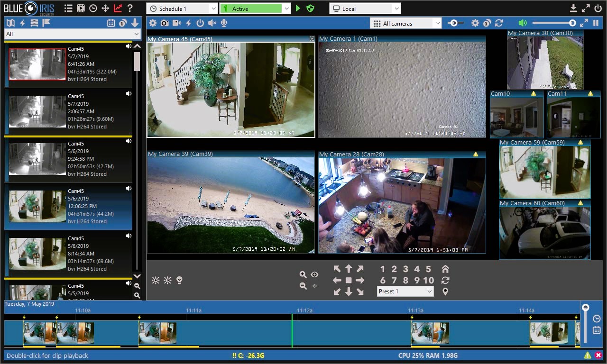Go to PTZ preset number 5
Screen dimensions: 607x364
(x=428, y=269)
